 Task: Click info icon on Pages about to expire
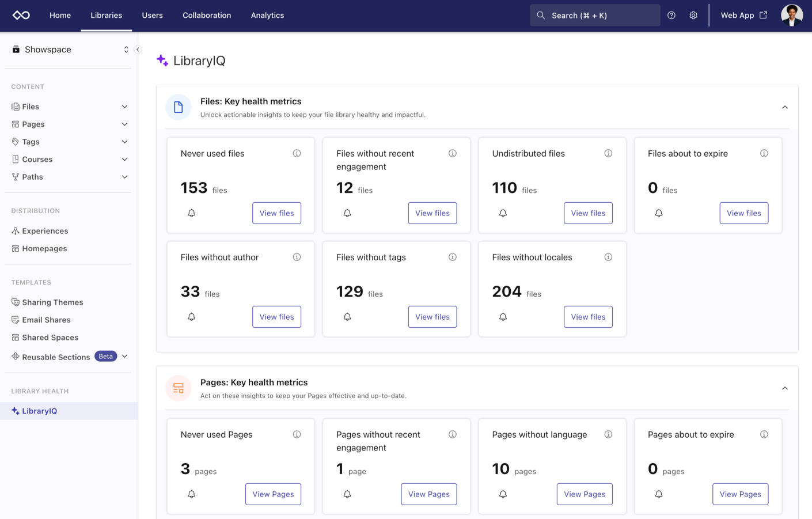764,434
